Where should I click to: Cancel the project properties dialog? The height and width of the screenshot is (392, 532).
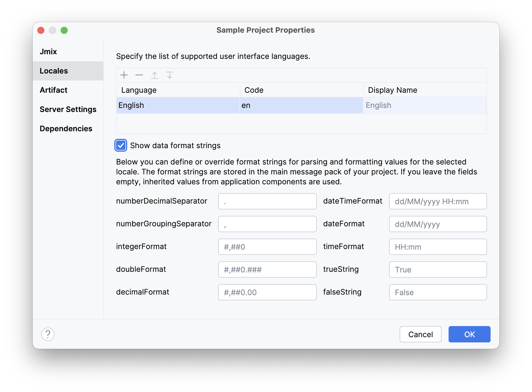pyautogui.click(x=420, y=334)
